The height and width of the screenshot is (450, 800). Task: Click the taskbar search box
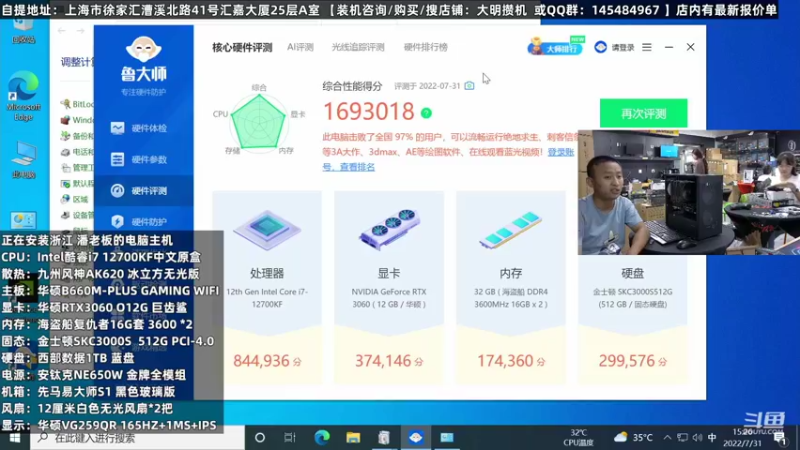point(138,438)
